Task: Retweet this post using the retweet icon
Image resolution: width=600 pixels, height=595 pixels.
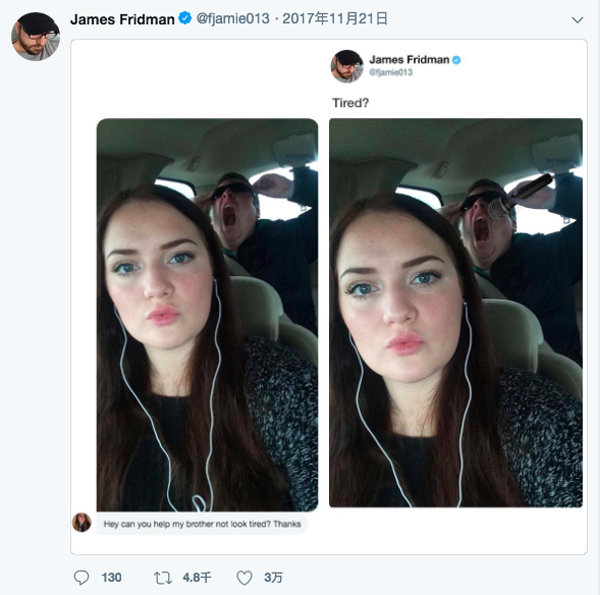Action: pyautogui.click(x=162, y=577)
